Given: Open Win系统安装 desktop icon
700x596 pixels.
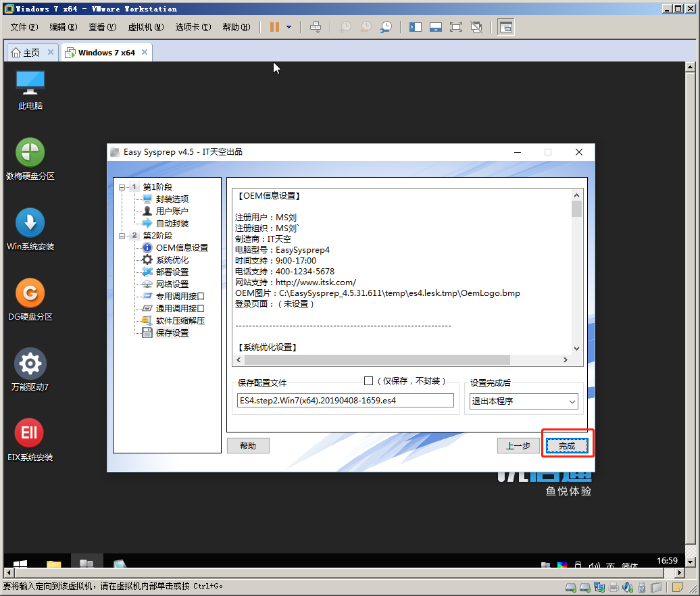Looking at the screenshot, I should [30, 230].
